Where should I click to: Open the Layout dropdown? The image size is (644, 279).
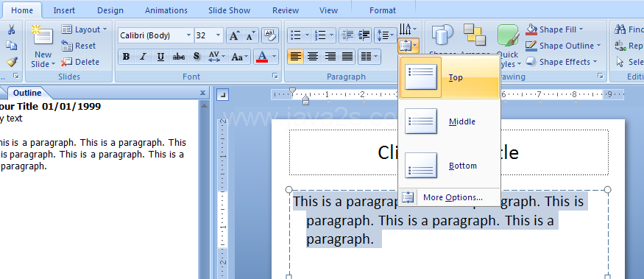[84, 29]
